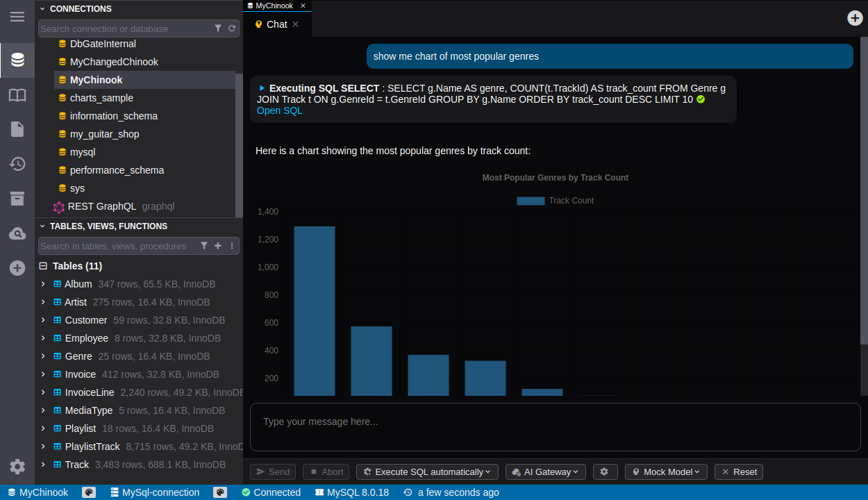The width and height of the screenshot is (868, 500).
Task: Open the hamburger menu
Action: [17, 16]
